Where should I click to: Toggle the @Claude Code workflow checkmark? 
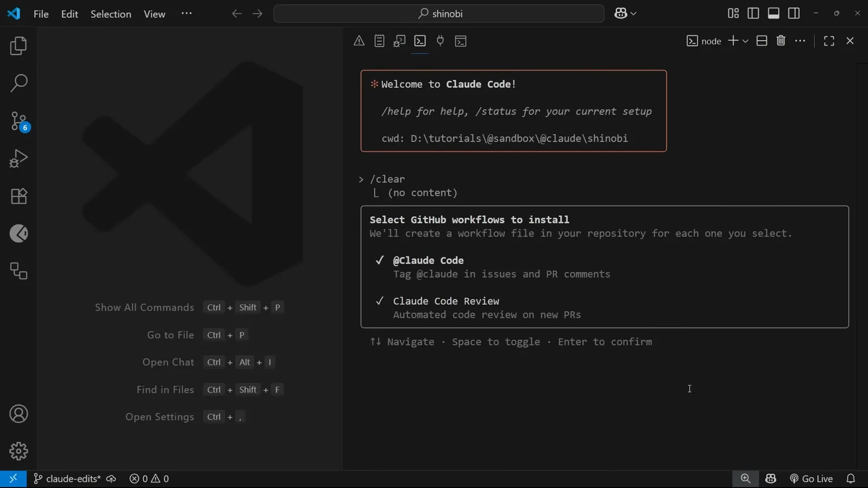[380, 260]
